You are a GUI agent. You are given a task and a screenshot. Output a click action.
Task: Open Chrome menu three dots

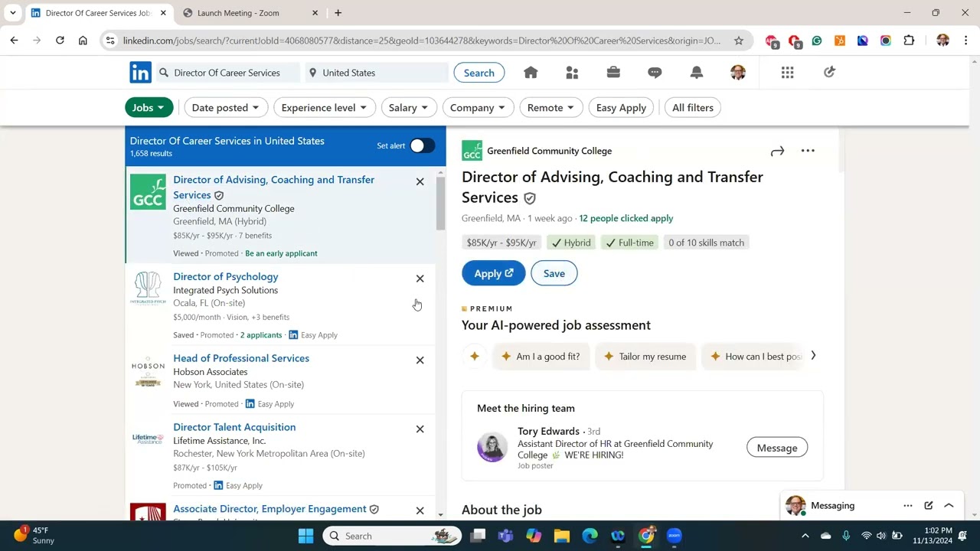click(x=965, y=41)
